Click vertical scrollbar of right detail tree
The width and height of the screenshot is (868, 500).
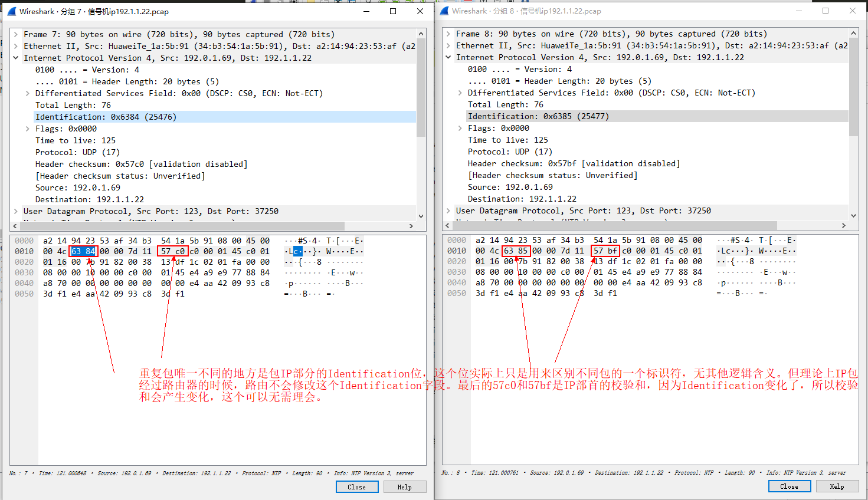click(853, 87)
